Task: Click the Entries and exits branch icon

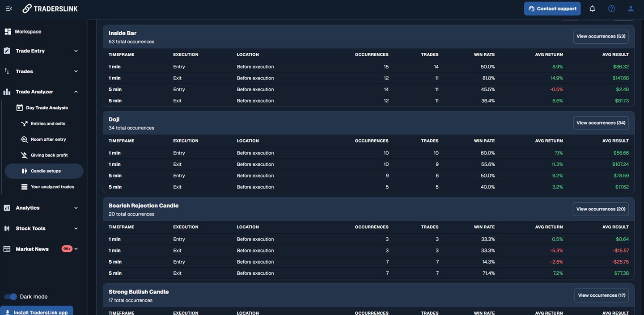Action: [x=24, y=123]
